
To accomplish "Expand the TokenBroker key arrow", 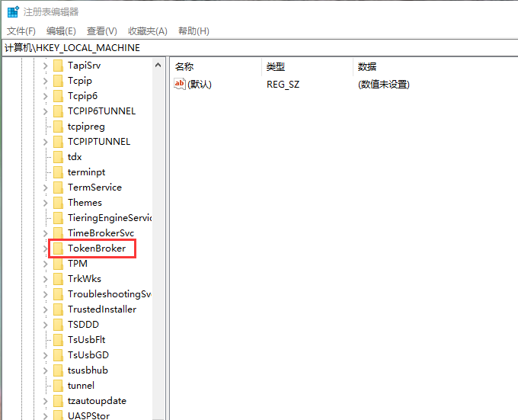I will 45,248.
